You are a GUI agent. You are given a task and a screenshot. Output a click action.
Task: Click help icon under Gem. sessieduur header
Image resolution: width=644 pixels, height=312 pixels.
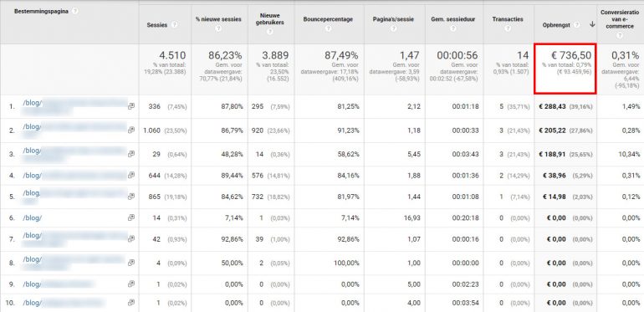tap(453, 28)
